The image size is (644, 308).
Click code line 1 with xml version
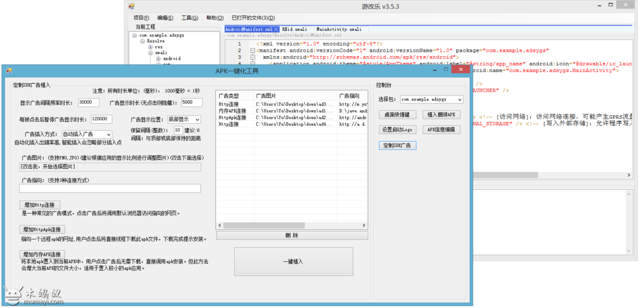point(320,44)
